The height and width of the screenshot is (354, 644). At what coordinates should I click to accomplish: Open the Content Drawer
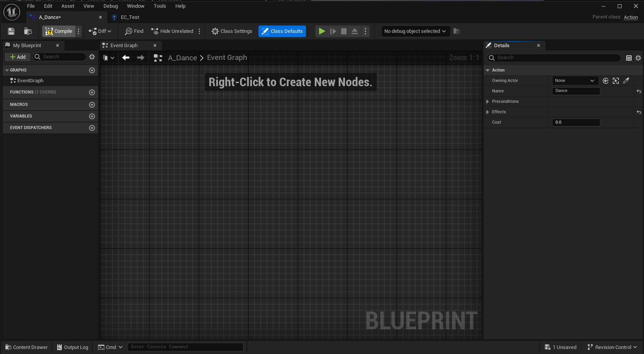[x=27, y=347]
